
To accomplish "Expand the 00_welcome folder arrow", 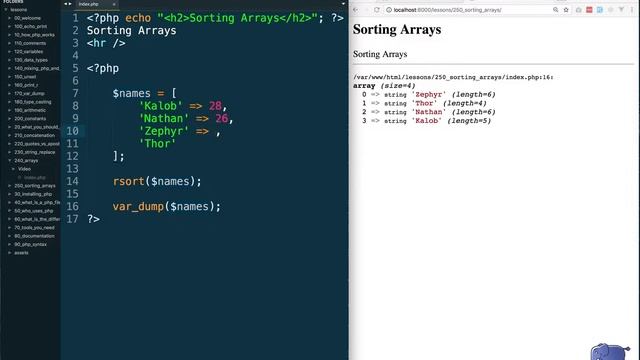I will (10, 18).
